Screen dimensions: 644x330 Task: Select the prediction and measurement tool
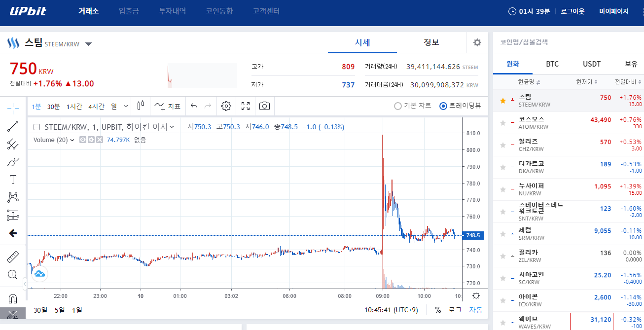[13, 215]
